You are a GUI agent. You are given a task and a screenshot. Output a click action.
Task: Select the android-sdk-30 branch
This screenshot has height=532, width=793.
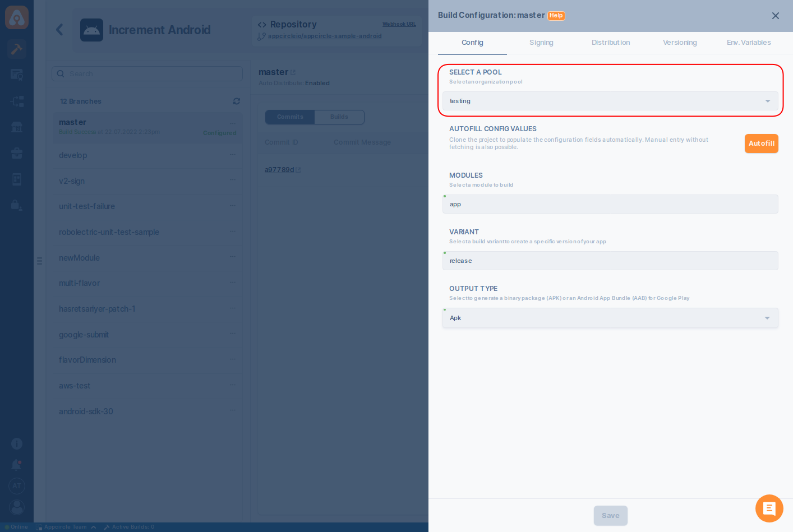[147, 411]
